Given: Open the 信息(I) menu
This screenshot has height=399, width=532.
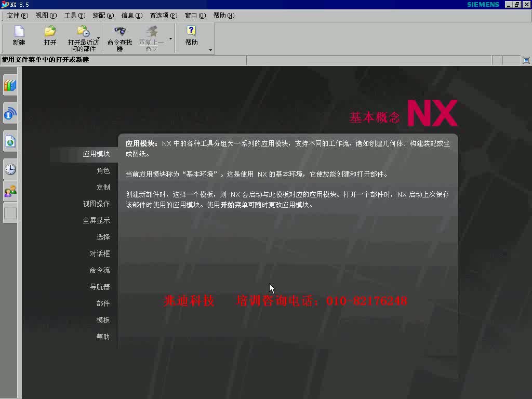Looking at the screenshot, I should point(132,16).
